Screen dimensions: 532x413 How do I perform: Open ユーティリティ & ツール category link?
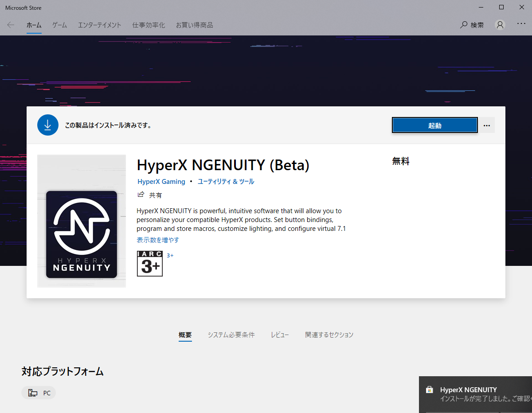(226, 182)
